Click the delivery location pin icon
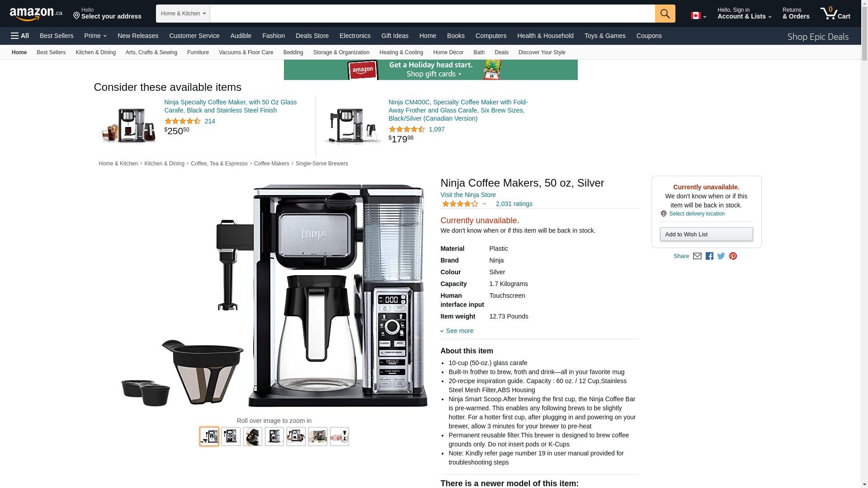Image resolution: width=868 pixels, height=488 pixels. click(x=664, y=214)
